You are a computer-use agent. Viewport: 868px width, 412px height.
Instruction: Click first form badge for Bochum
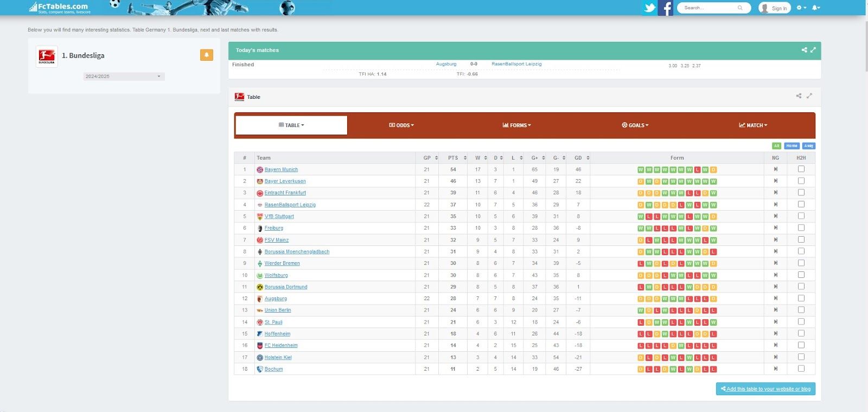641,369
